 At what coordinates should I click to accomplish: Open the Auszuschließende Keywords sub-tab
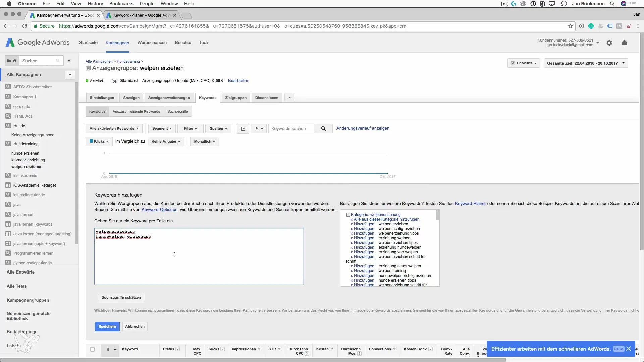136,111
